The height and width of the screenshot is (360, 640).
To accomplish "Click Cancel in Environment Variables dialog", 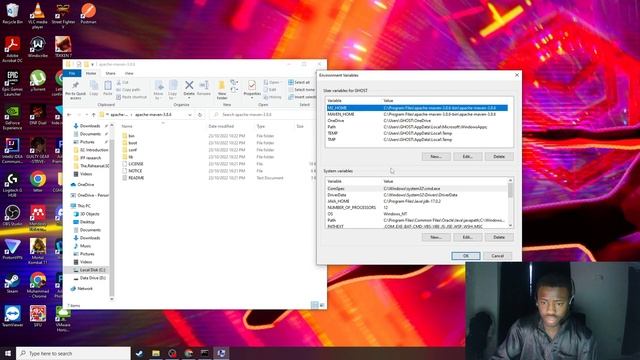I will pyautogui.click(x=497, y=256).
